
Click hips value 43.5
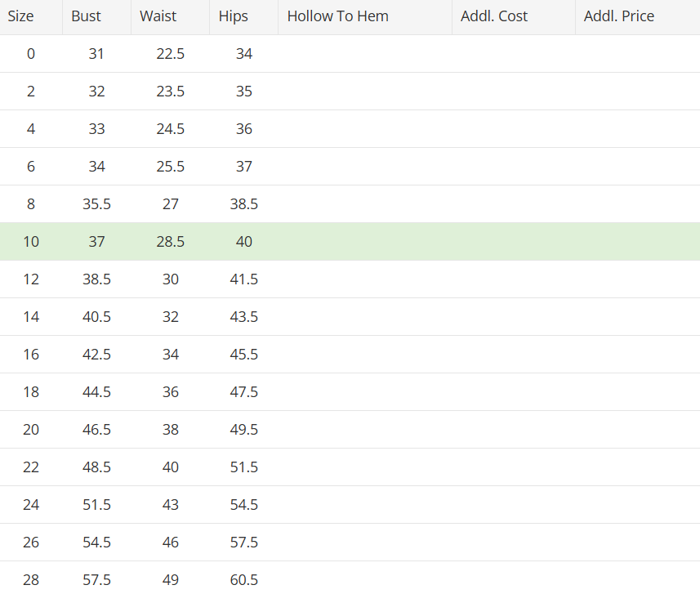pos(243,317)
